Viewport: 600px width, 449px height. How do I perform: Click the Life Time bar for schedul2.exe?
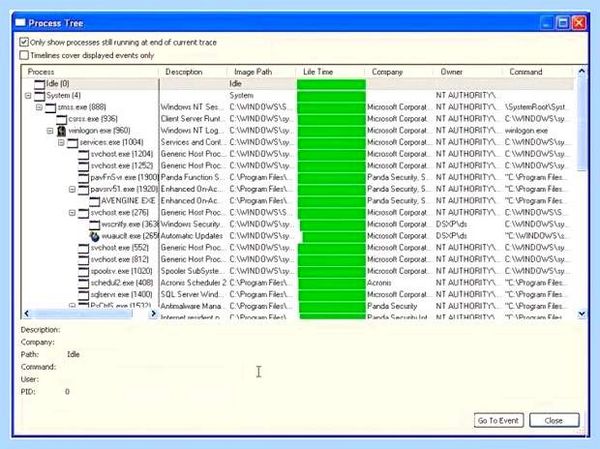(332, 283)
